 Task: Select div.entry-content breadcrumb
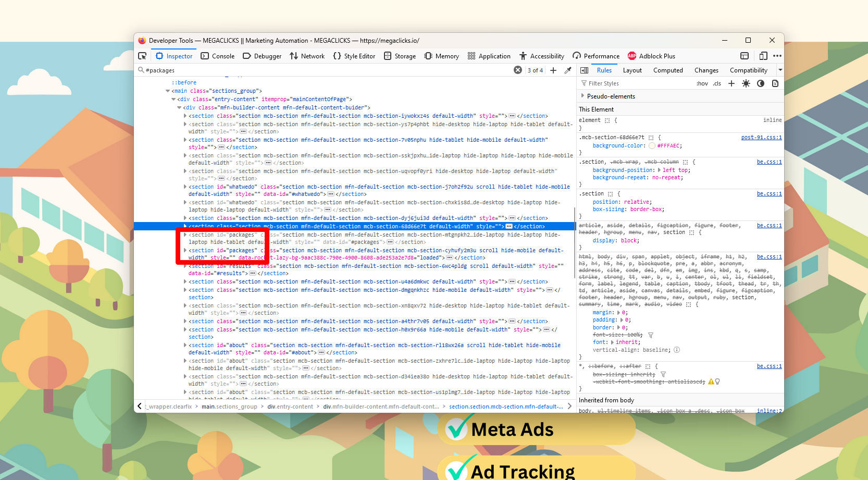coord(290,407)
